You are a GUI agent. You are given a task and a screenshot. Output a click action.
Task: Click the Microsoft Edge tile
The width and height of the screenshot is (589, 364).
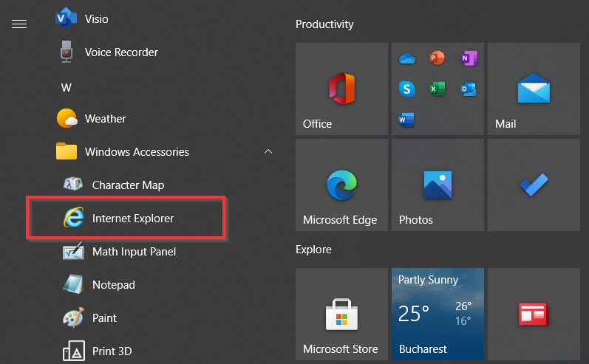pos(341,185)
